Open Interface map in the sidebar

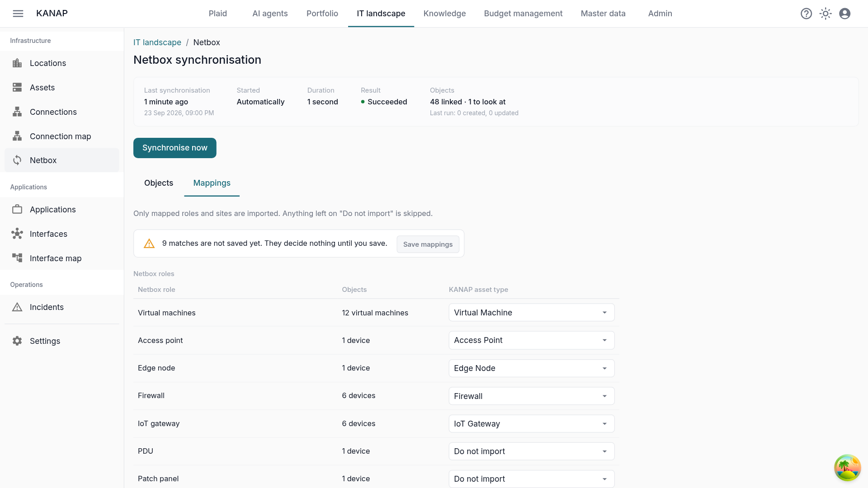(x=62, y=258)
